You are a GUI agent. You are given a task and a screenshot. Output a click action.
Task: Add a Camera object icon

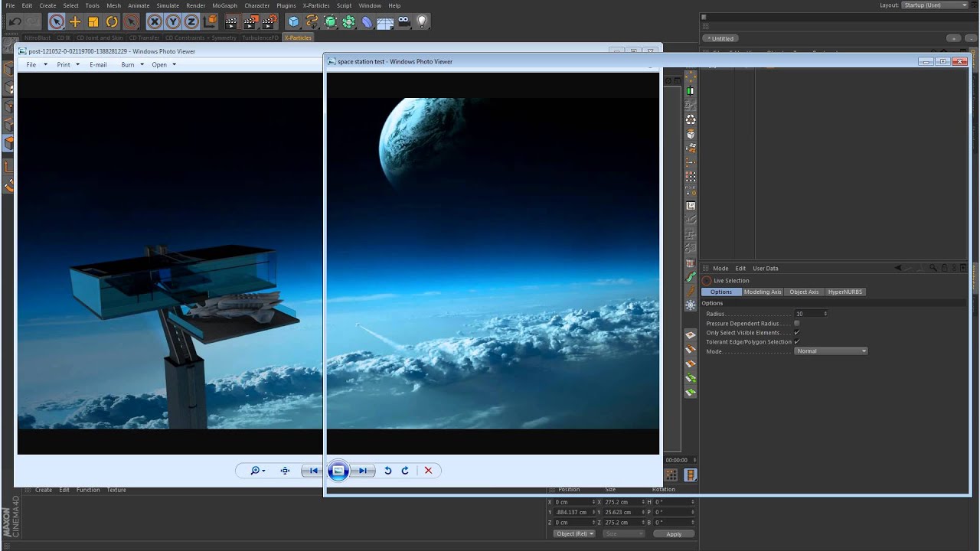[403, 22]
